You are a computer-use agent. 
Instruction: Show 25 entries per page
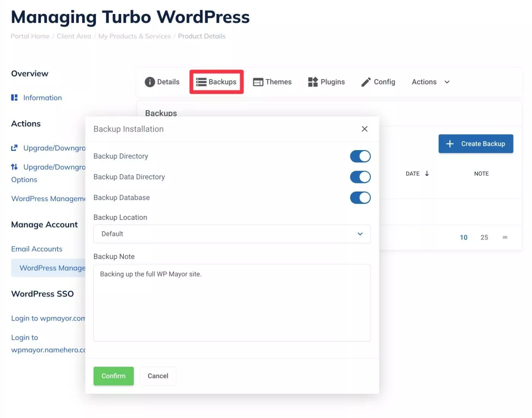484,237
